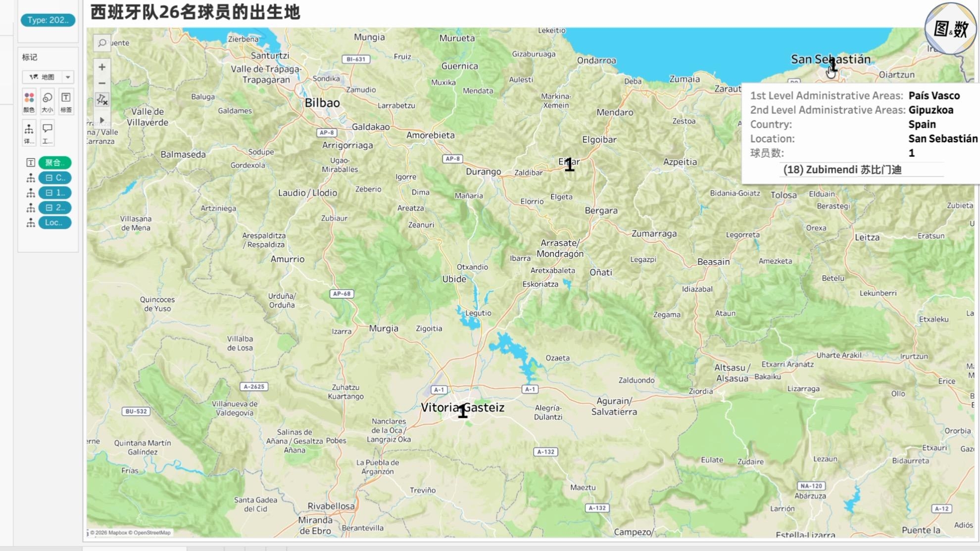The height and width of the screenshot is (551, 980).
Task: Open the Size (大小) marks button
Action: coord(48,102)
